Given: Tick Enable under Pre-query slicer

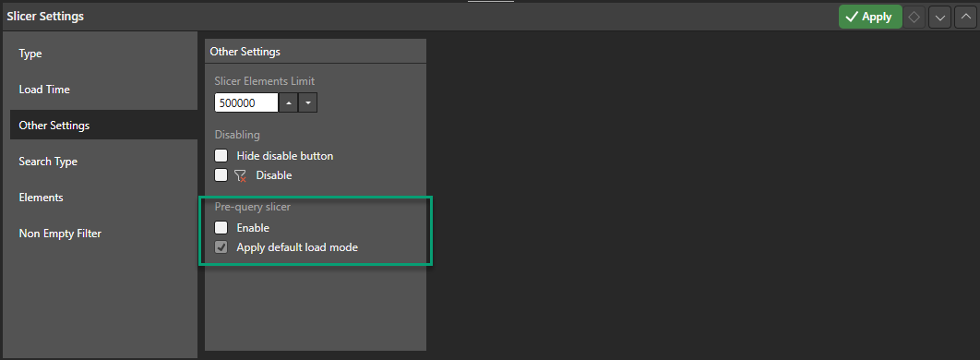Looking at the screenshot, I should [221, 227].
